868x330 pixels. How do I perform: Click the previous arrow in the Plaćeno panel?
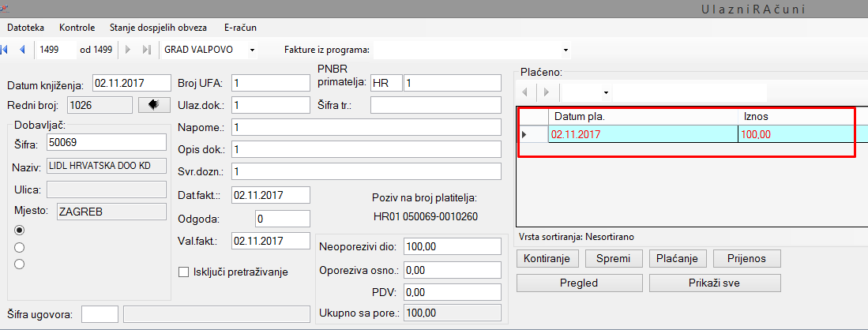(x=526, y=92)
